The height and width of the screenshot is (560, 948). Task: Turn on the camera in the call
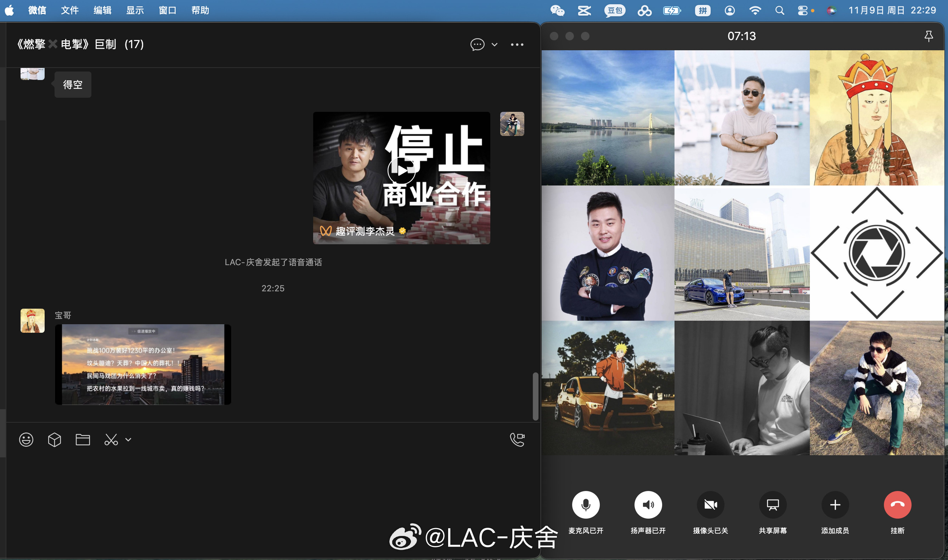(710, 505)
